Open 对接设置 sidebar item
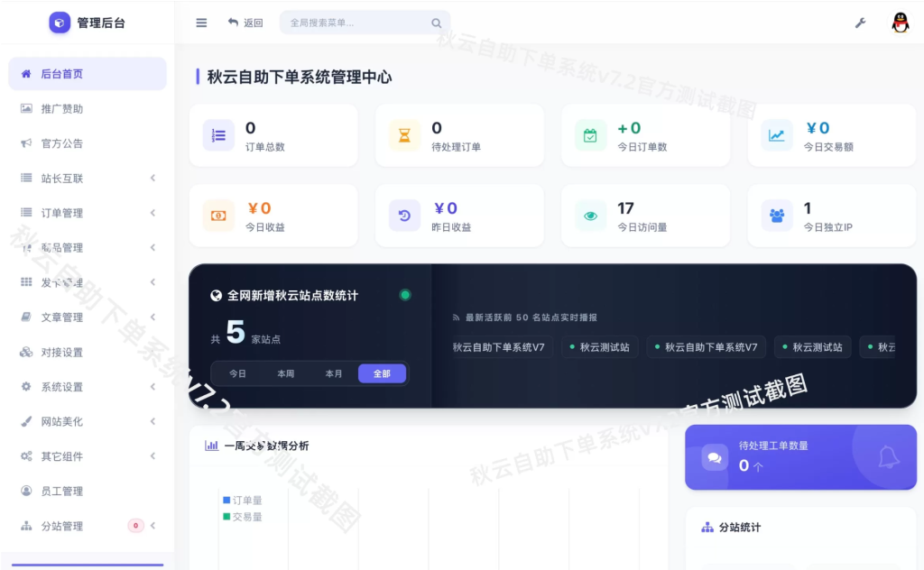Image resolution: width=924 pixels, height=570 pixels. pos(88,352)
